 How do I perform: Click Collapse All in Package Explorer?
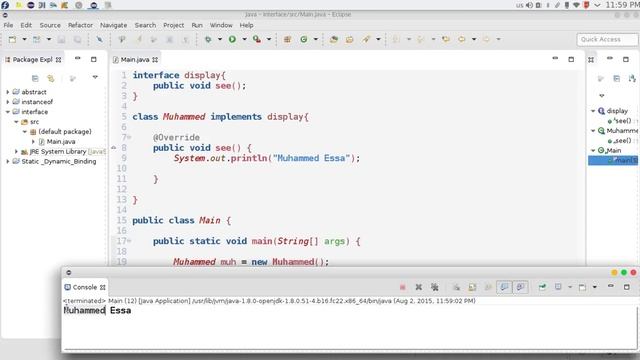point(35,78)
